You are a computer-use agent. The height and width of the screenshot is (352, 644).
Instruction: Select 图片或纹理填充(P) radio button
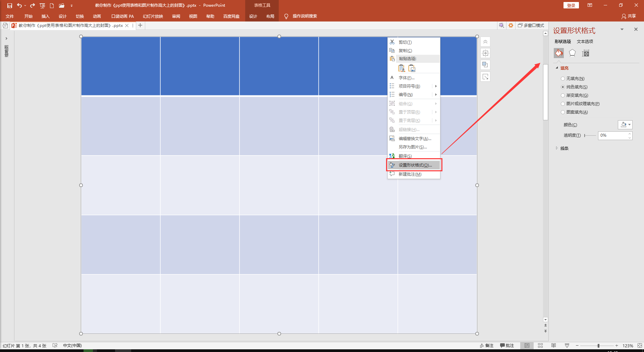563,104
